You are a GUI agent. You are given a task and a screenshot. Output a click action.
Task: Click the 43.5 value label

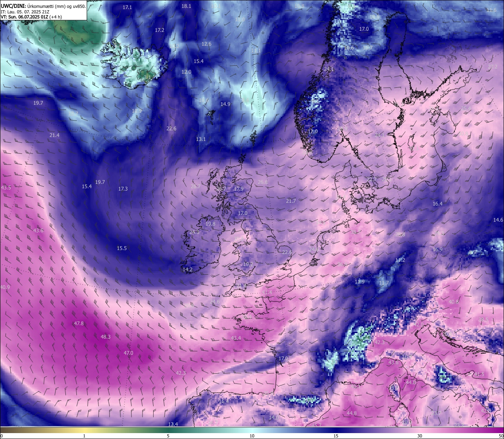tap(6, 188)
